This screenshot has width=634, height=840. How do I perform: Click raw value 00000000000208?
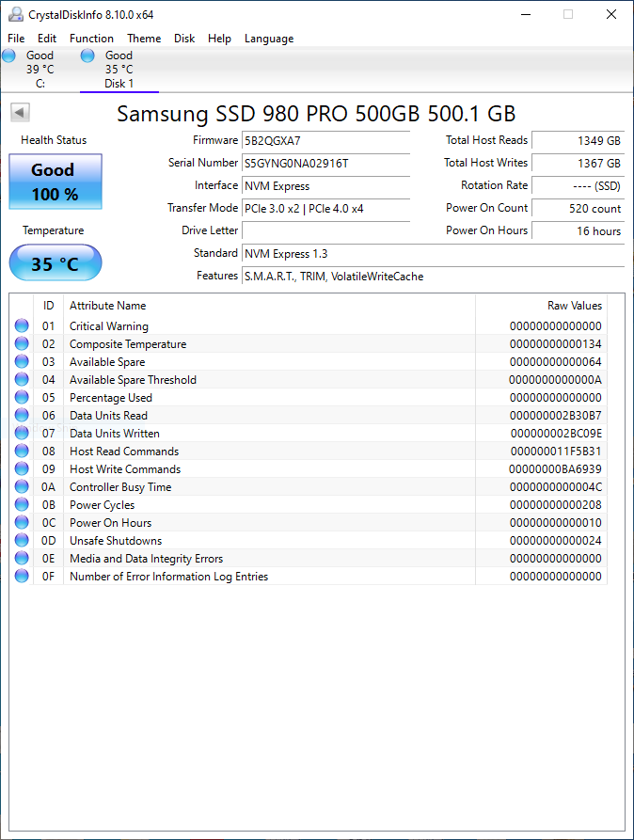[x=555, y=504]
